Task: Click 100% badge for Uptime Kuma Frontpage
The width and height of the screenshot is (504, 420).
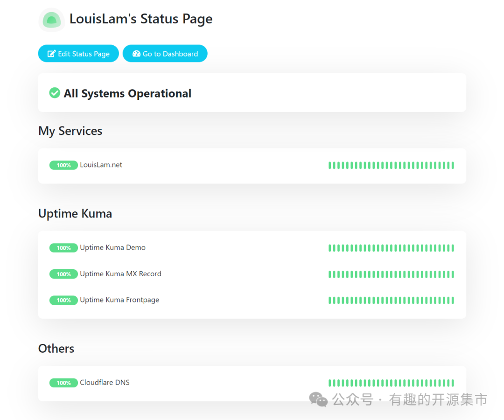Action: [63, 300]
